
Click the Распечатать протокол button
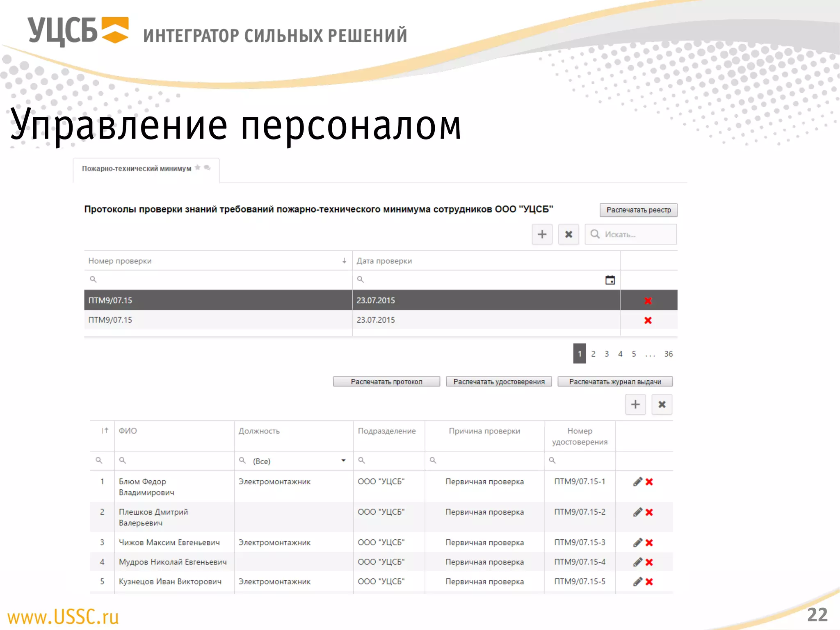[386, 381]
